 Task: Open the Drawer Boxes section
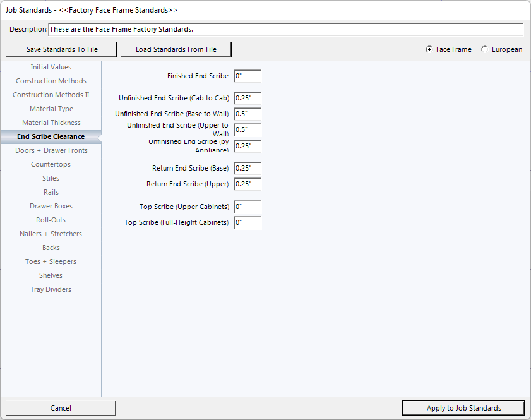(51, 206)
